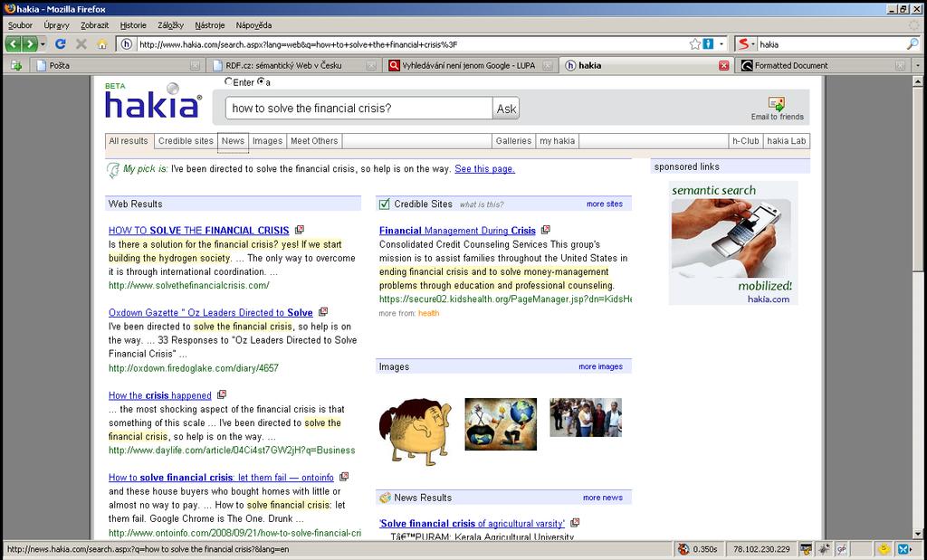Click the blue X icon in status bar

(904, 549)
